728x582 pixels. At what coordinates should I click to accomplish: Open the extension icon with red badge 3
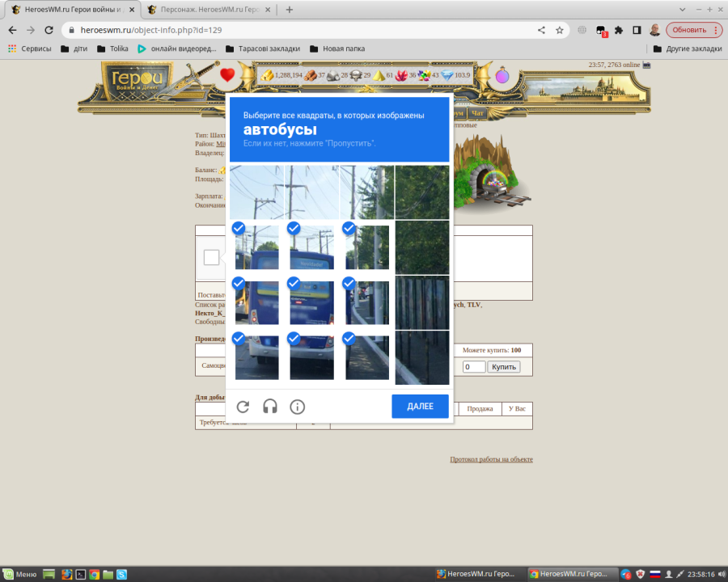click(x=601, y=31)
